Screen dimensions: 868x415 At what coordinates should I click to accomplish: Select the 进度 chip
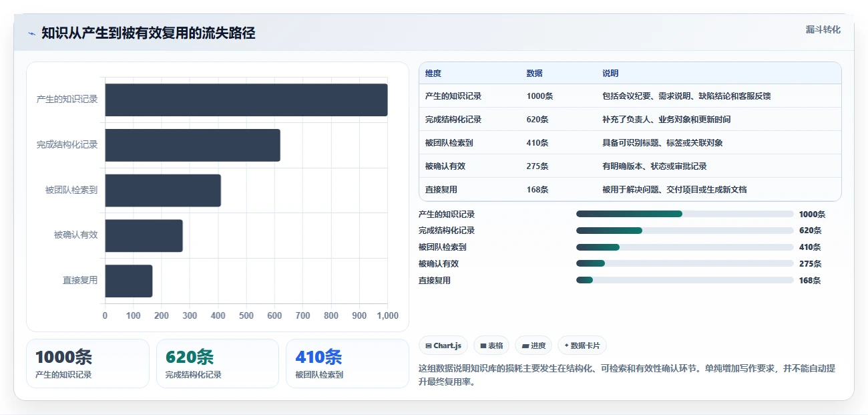click(x=533, y=345)
